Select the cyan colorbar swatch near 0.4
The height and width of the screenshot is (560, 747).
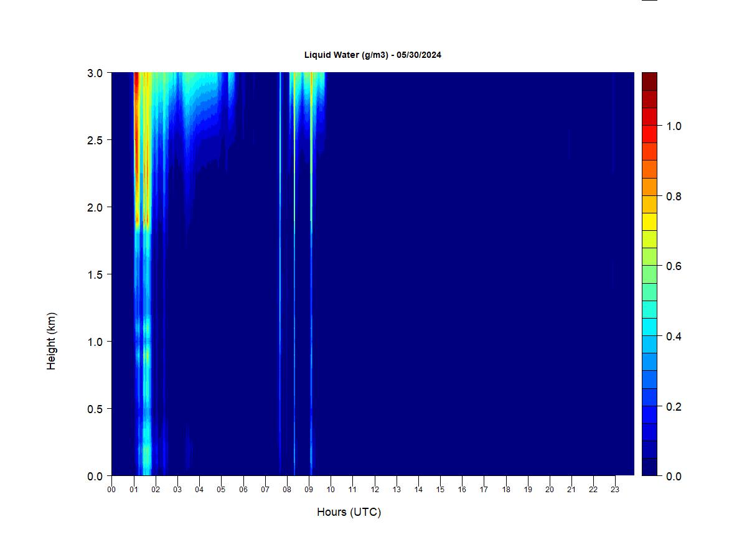pyautogui.click(x=649, y=327)
